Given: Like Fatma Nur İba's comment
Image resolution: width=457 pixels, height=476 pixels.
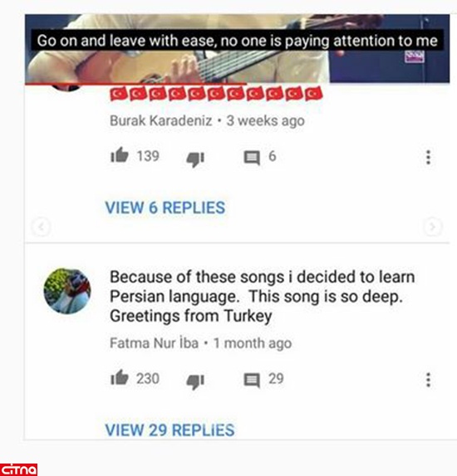Looking at the screenshot, I should click(x=120, y=378).
